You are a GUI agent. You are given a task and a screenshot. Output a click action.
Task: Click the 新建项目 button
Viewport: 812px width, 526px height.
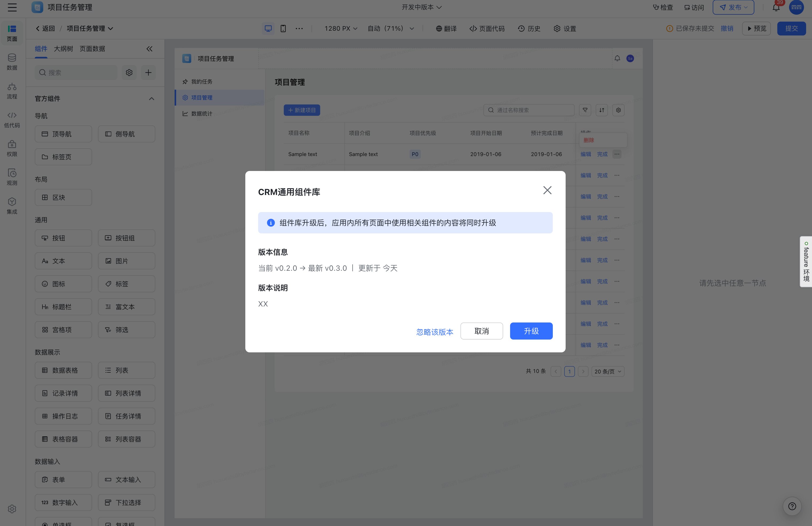tap(302, 110)
